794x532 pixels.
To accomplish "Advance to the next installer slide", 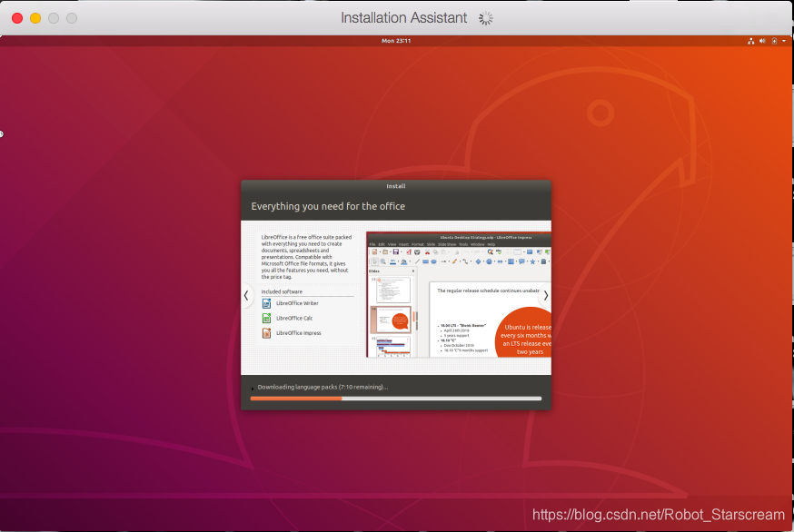I will 545,296.
